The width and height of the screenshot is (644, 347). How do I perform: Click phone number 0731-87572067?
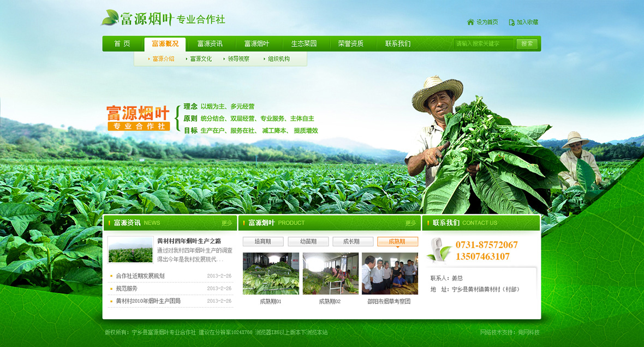[487, 245]
